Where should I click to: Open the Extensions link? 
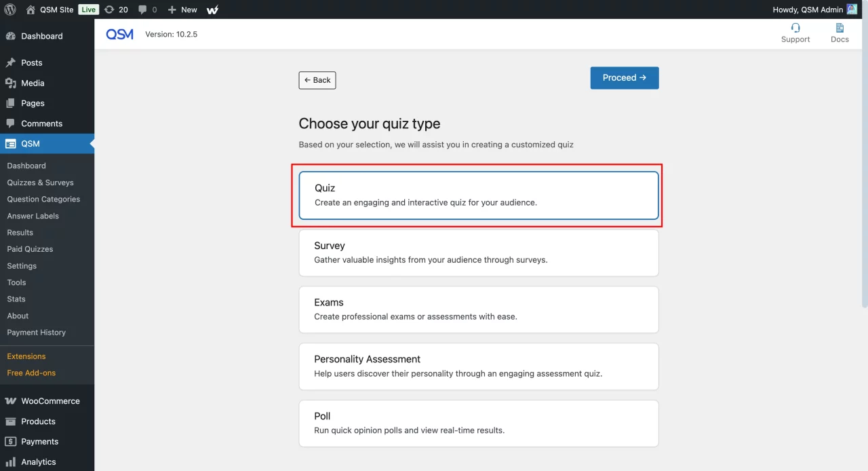(x=26, y=356)
